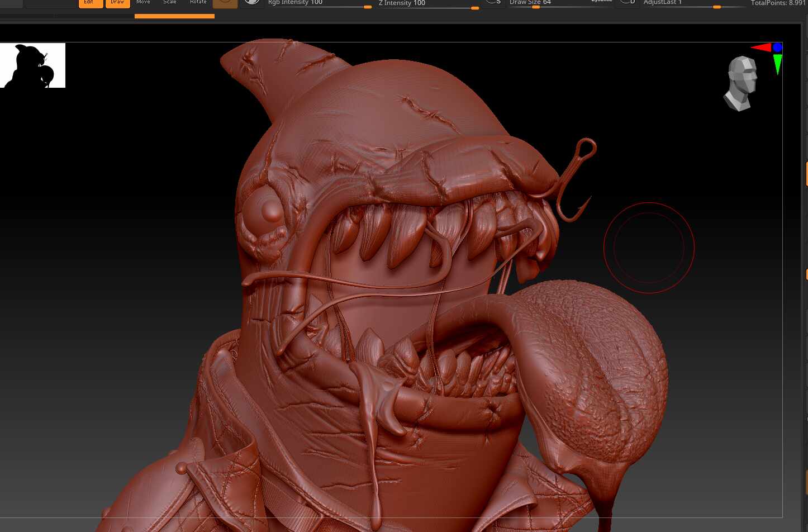Click the TotalPoints readout

point(778,3)
